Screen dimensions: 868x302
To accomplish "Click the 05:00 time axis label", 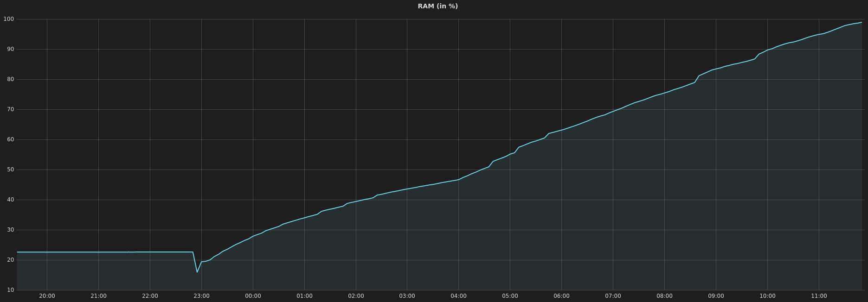I will click(510, 296).
